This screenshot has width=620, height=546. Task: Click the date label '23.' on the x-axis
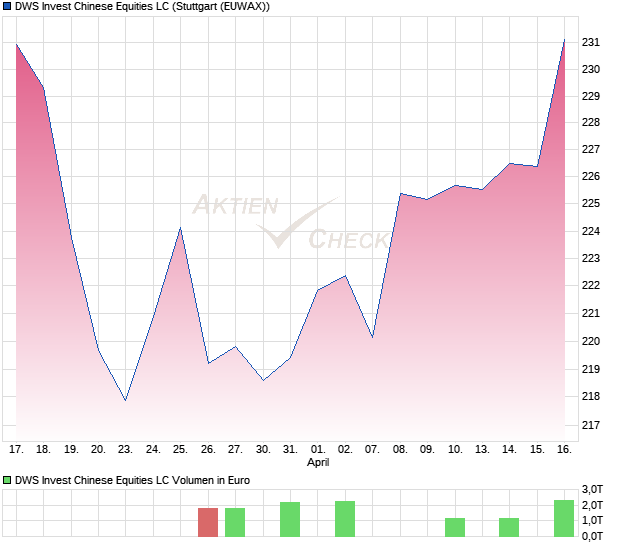(x=125, y=450)
